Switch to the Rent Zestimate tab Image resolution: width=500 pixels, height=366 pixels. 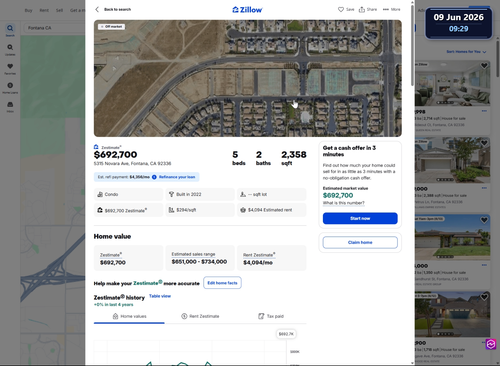tap(200, 316)
